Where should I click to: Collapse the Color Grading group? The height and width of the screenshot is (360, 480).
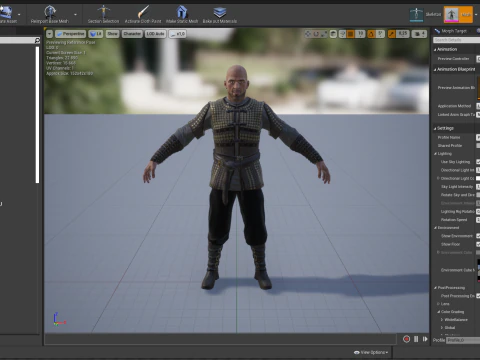439,312
